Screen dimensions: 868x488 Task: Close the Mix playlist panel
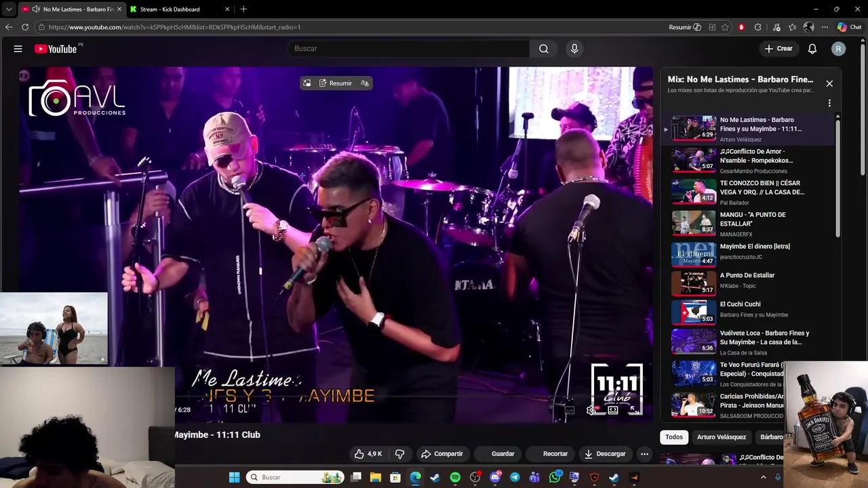[829, 83]
